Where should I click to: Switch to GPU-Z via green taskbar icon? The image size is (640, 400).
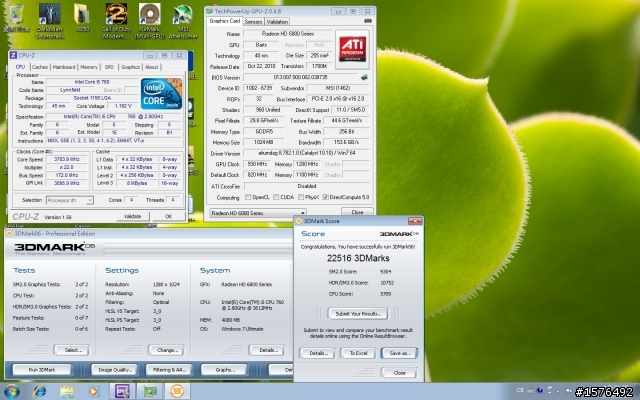coord(150,391)
